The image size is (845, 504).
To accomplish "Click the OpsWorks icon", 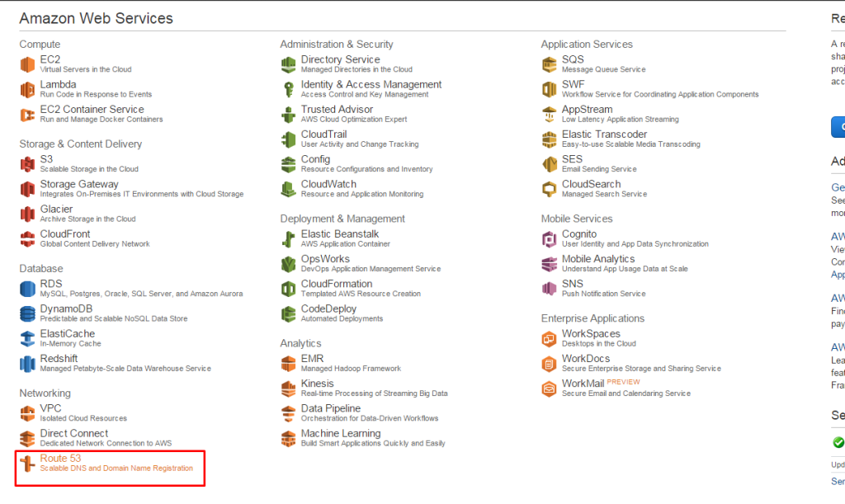I will pos(288,264).
